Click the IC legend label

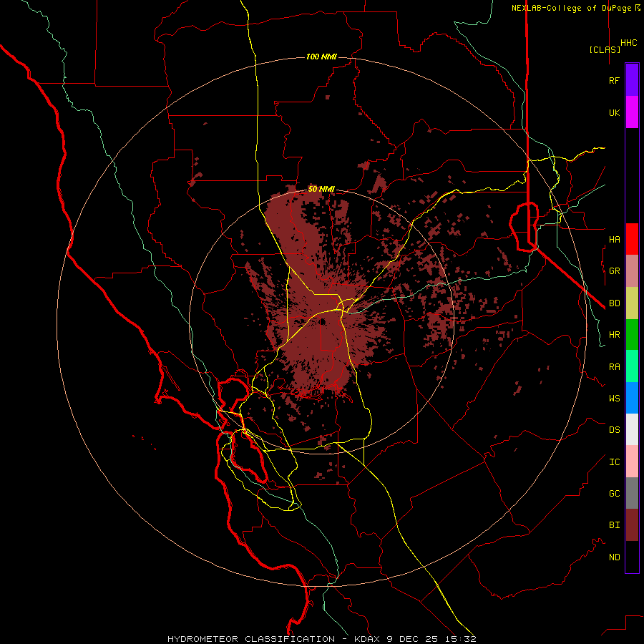pyautogui.click(x=614, y=462)
